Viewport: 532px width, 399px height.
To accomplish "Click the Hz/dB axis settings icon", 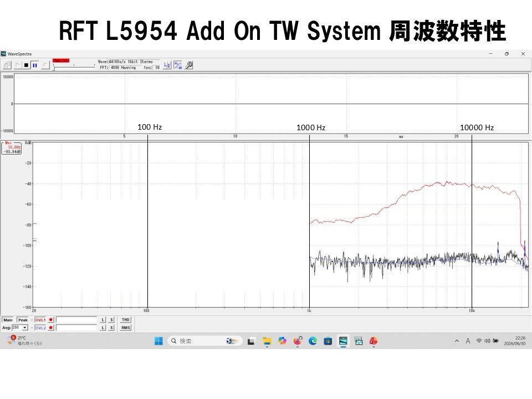I will (178, 65).
